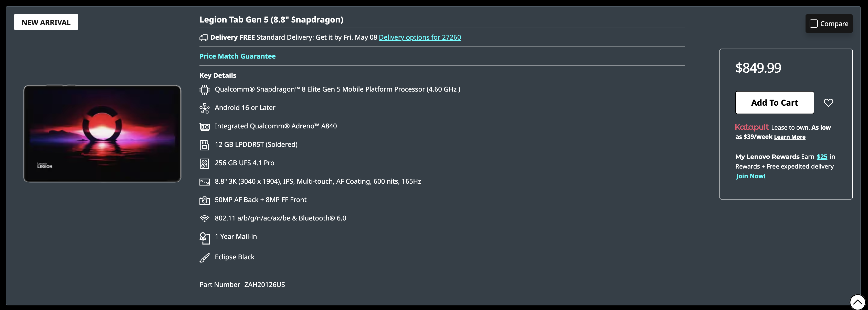Screen dimensions: 868x310
Task: Tick the Compare checkbox
Action: (813, 24)
